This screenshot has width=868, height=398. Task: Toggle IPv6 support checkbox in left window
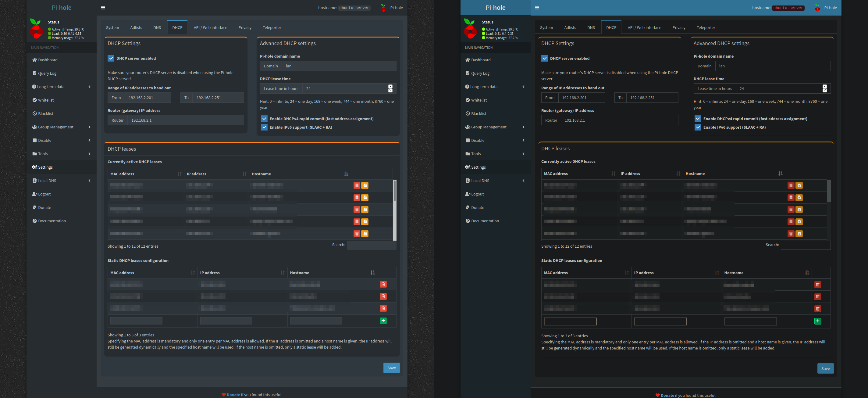tap(264, 127)
